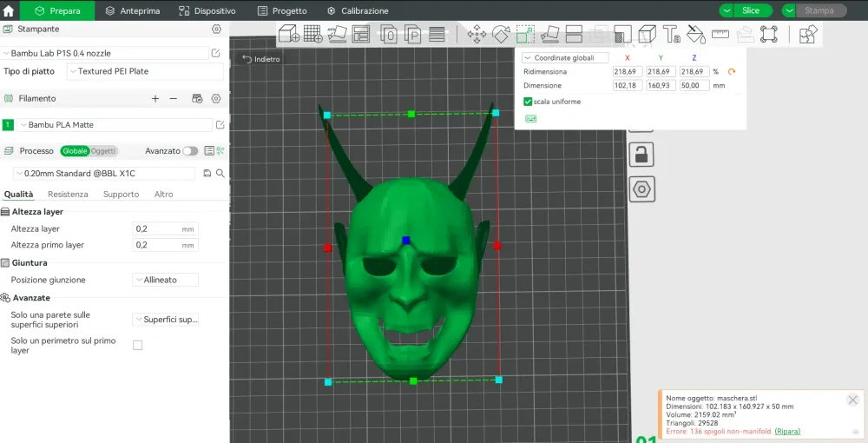
Task: Click the compare presets list icon
Action: coord(208,150)
